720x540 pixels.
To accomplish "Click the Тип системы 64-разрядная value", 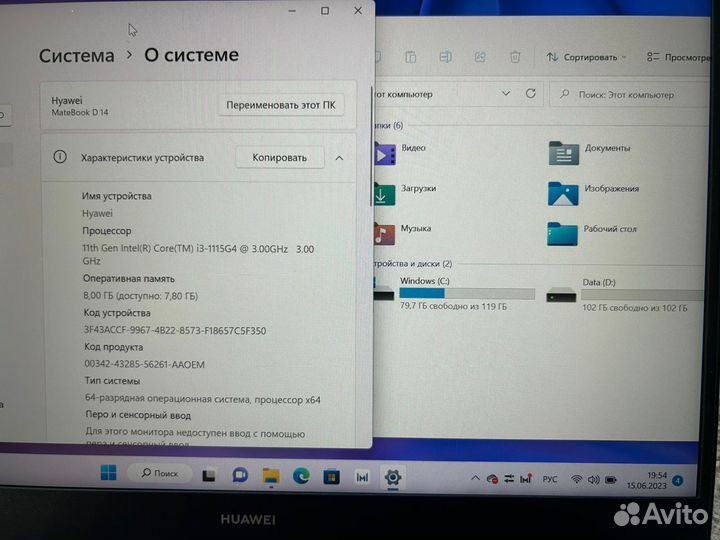I will 202,399.
